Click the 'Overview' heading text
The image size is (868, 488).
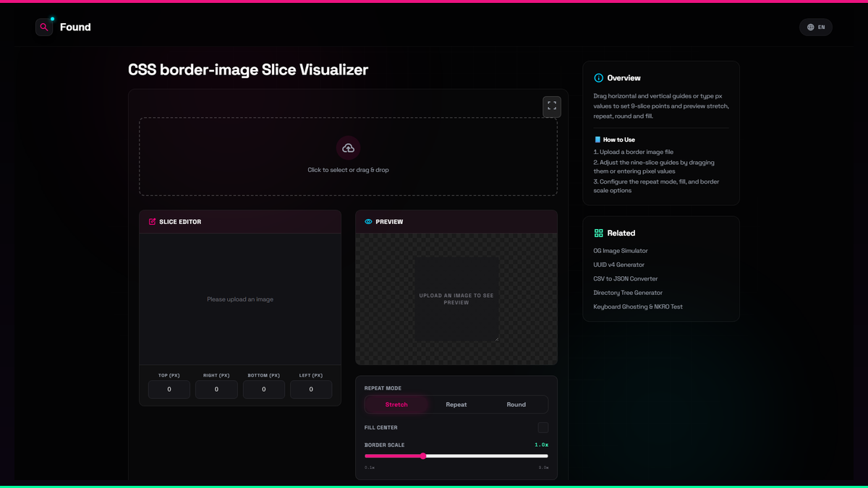pyautogui.click(x=624, y=78)
